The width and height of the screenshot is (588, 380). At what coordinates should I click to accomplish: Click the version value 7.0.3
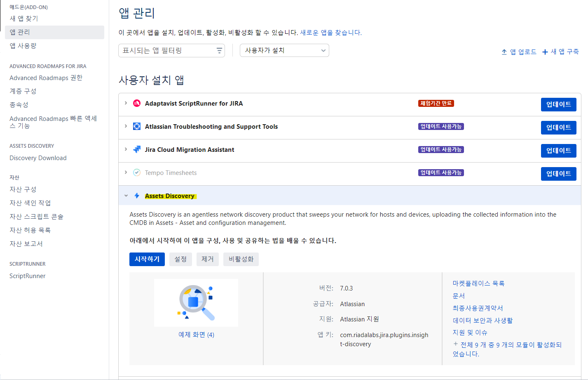pyautogui.click(x=346, y=288)
